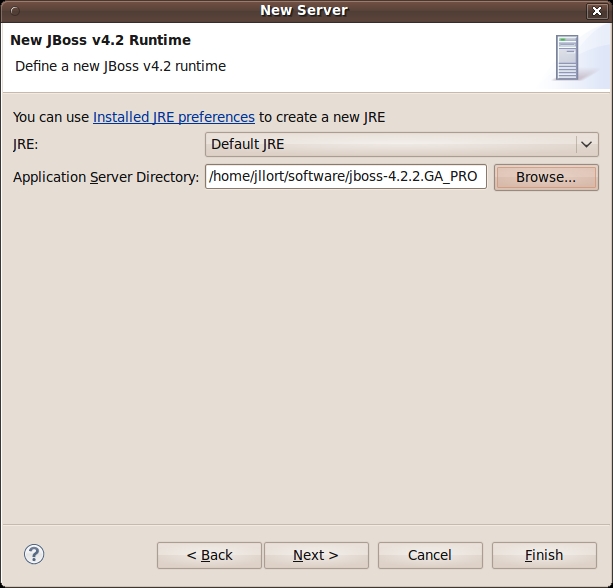The width and height of the screenshot is (613, 588).
Task: Click the "JRE:" label
Action: [x=25, y=145]
